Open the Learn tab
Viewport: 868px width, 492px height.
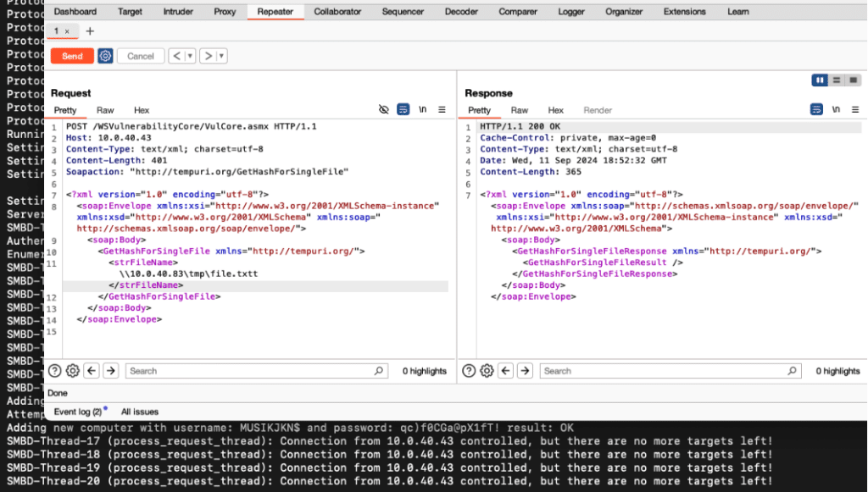(738, 12)
